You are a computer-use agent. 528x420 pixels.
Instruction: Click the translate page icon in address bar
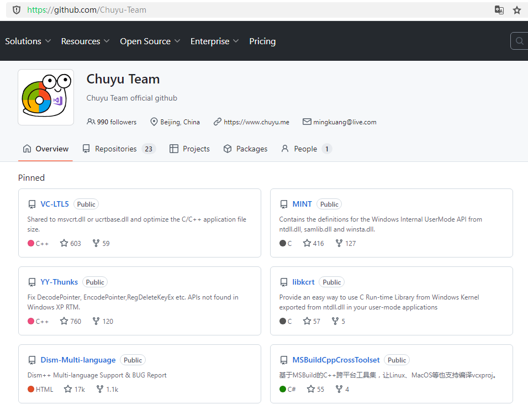499,10
